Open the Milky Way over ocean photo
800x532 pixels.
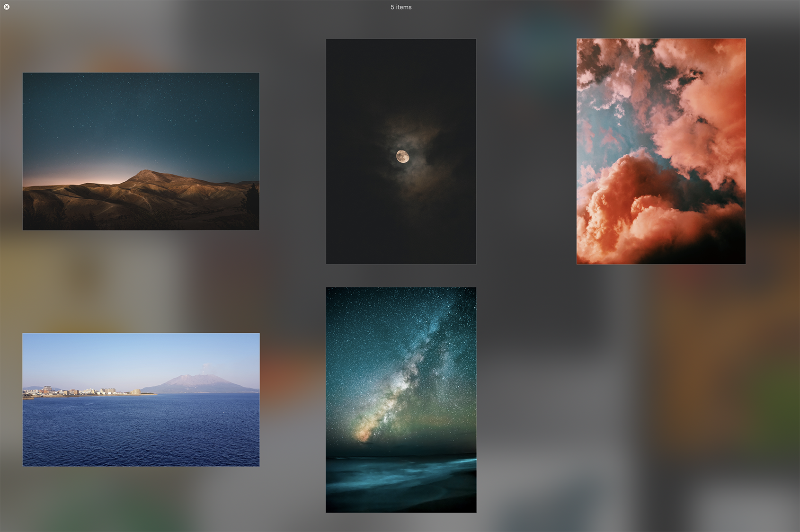401,400
